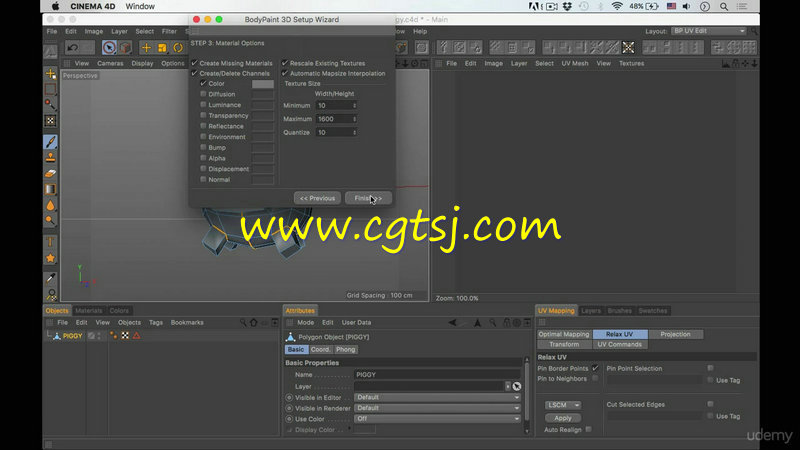Click the Color channel color swatch
This screenshot has width=800, height=450.
pos(263,84)
